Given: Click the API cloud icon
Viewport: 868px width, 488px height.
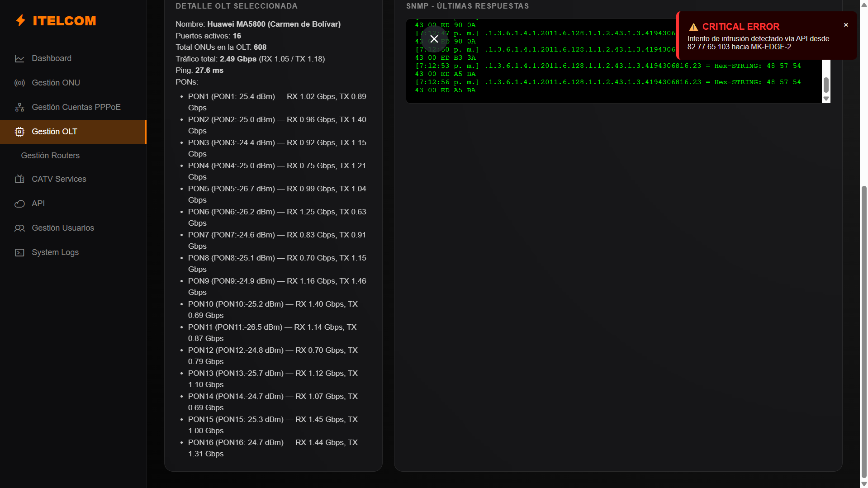Looking at the screenshot, I should pos(19,204).
